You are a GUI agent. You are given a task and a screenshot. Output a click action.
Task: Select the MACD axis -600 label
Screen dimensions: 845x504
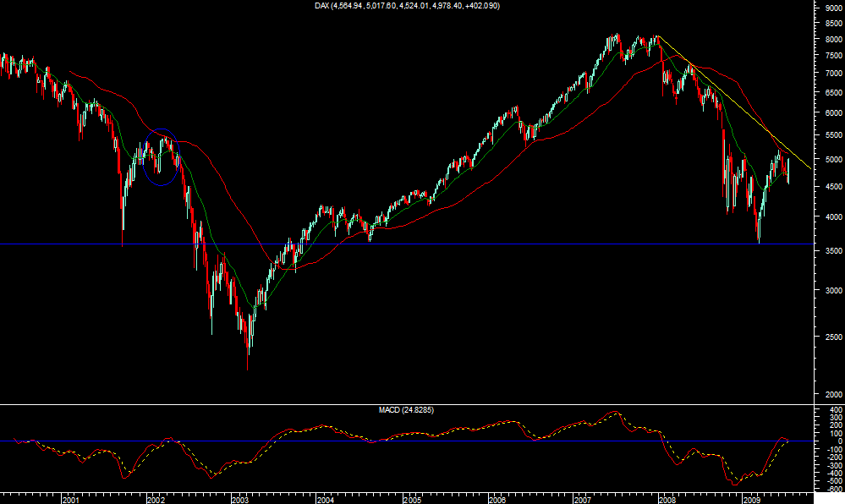[834, 489]
